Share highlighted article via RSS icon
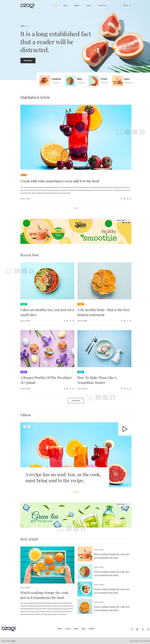150x644 pixels. click(x=130, y=199)
